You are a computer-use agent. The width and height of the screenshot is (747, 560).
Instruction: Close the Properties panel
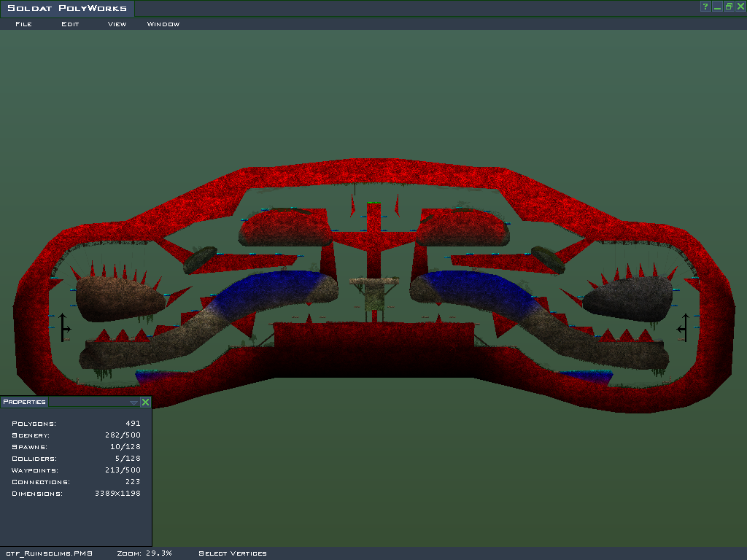pos(145,402)
